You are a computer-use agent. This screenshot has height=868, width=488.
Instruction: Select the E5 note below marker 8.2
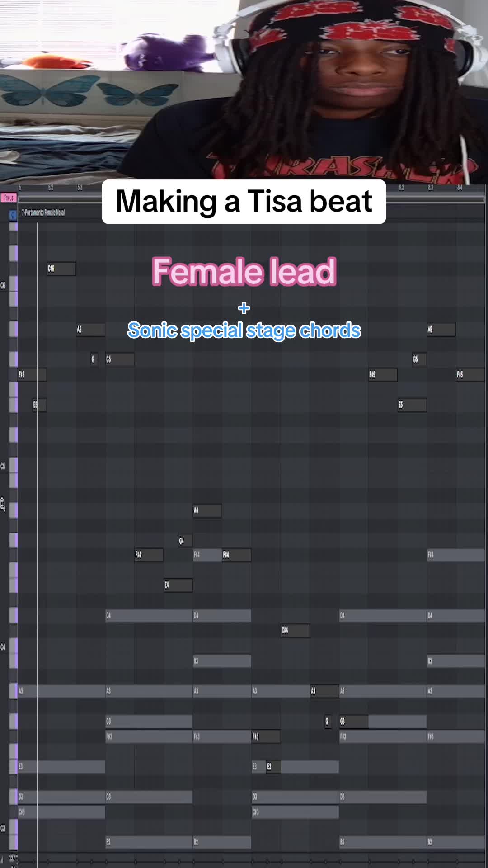click(x=412, y=405)
